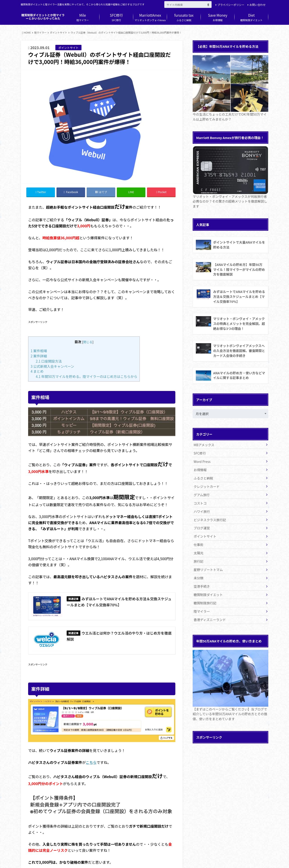This screenshot has width=289, height=868.
Task: Open the Mile 陸マイラー menu
Action: pos(82,18)
